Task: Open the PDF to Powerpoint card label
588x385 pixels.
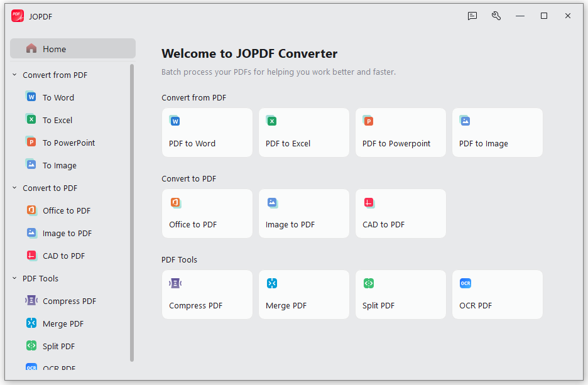Action: (x=396, y=144)
